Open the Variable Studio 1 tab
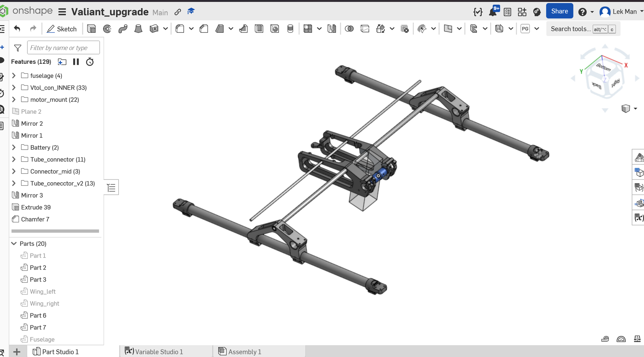This screenshot has width=644, height=357. point(159,352)
